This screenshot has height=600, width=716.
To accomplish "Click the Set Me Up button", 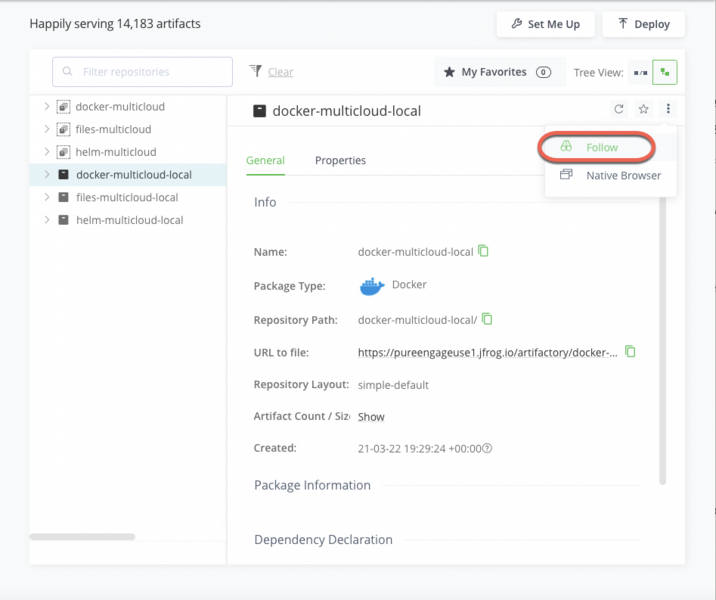I will click(545, 24).
